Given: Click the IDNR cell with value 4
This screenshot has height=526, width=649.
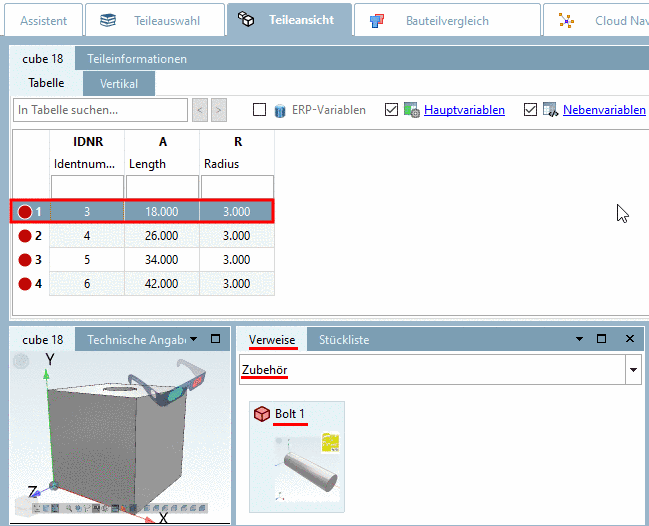Looking at the screenshot, I should point(87,236).
